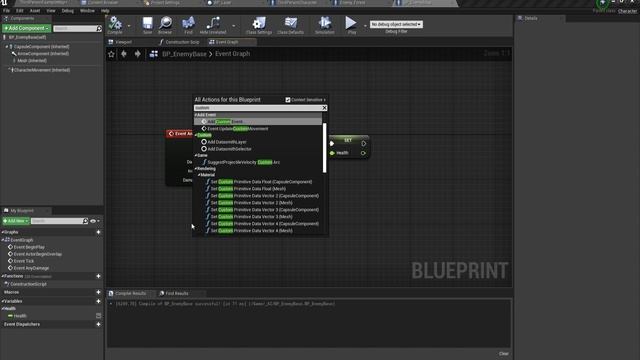Click the action menu scrollbar

coord(325,148)
